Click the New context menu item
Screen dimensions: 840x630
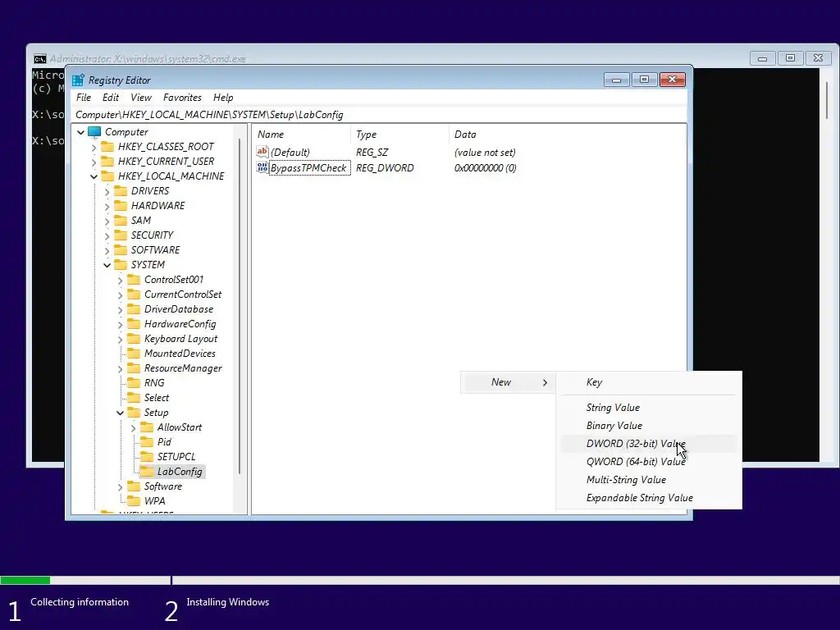pyautogui.click(x=508, y=382)
